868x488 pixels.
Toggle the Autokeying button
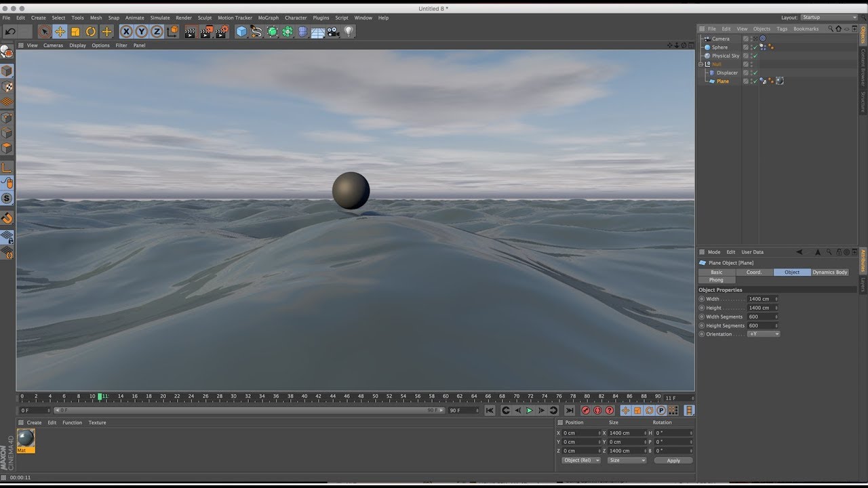click(597, 411)
